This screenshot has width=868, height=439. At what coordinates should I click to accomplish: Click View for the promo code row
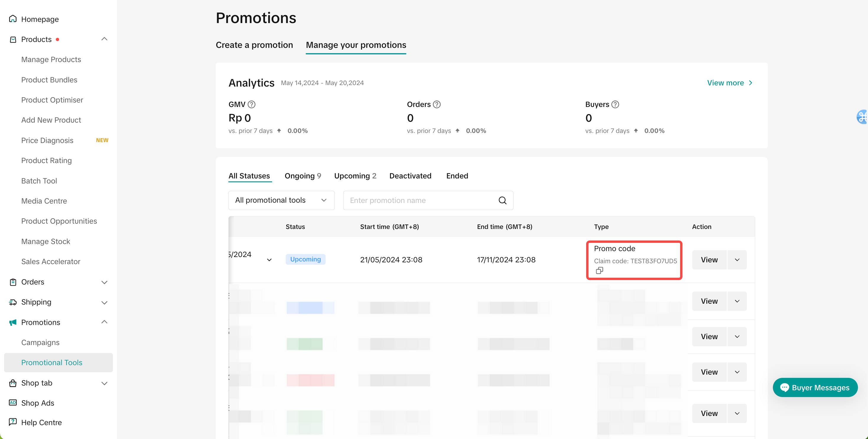[x=709, y=260]
